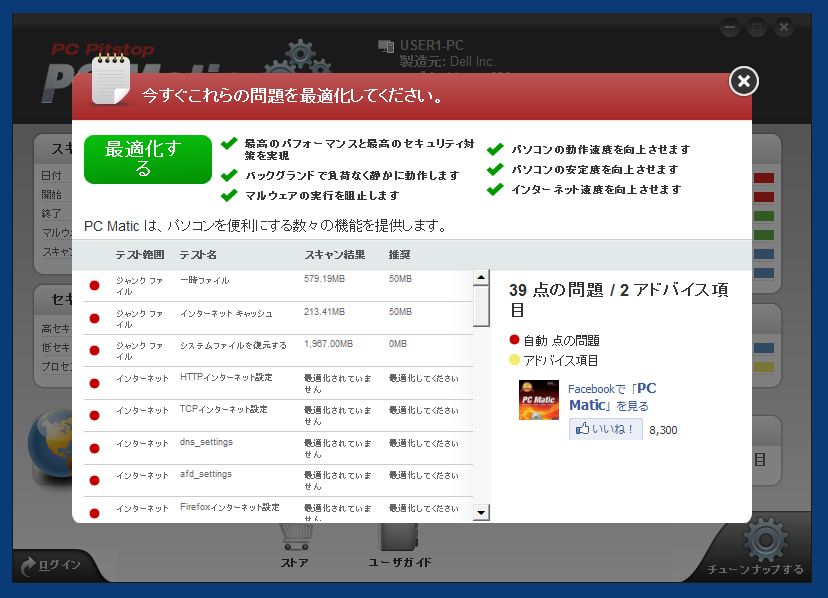Click scrollbar down arrow in results list

click(481, 512)
